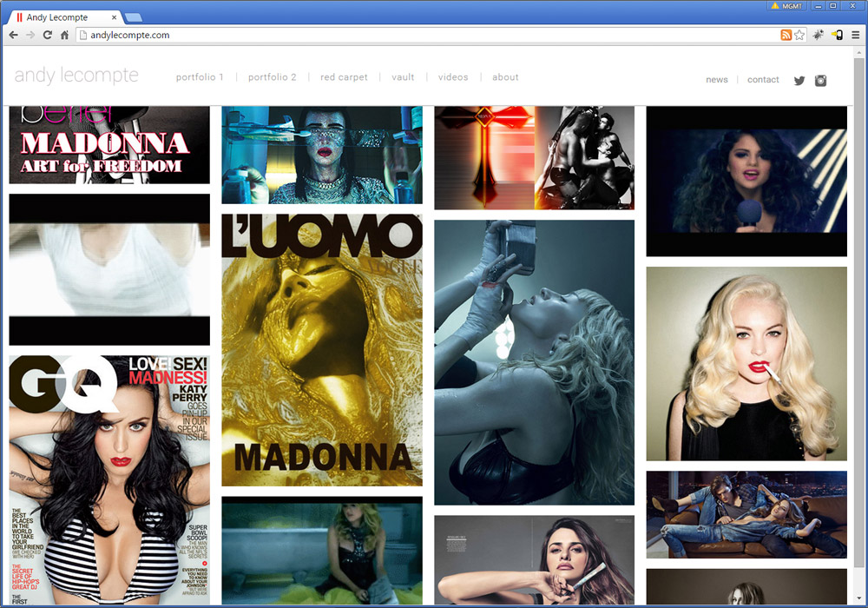Click the scrollbar up arrow
868x608 pixels.
coord(859,53)
